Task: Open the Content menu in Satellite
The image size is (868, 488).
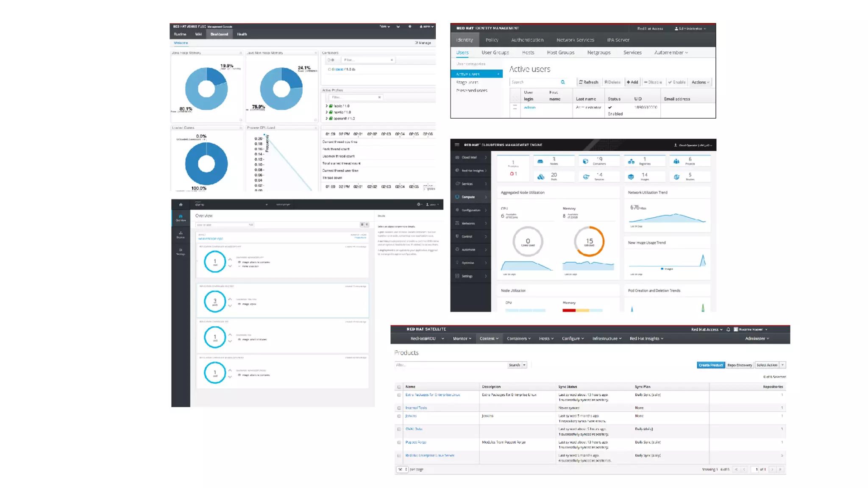Action: [489, 338]
